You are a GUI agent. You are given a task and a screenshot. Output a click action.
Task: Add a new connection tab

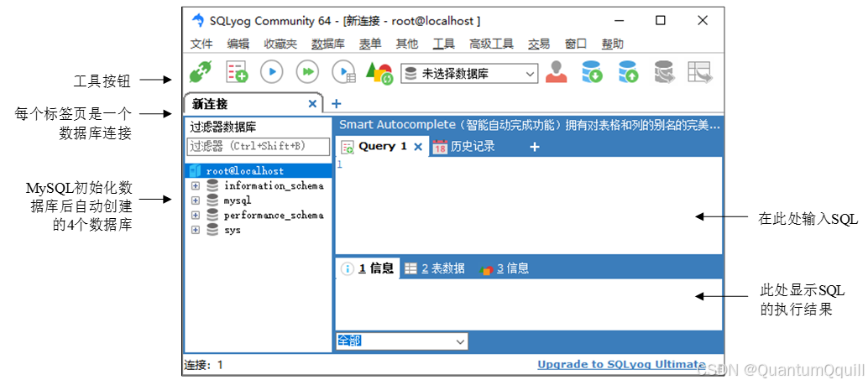pyautogui.click(x=336, y=103)
